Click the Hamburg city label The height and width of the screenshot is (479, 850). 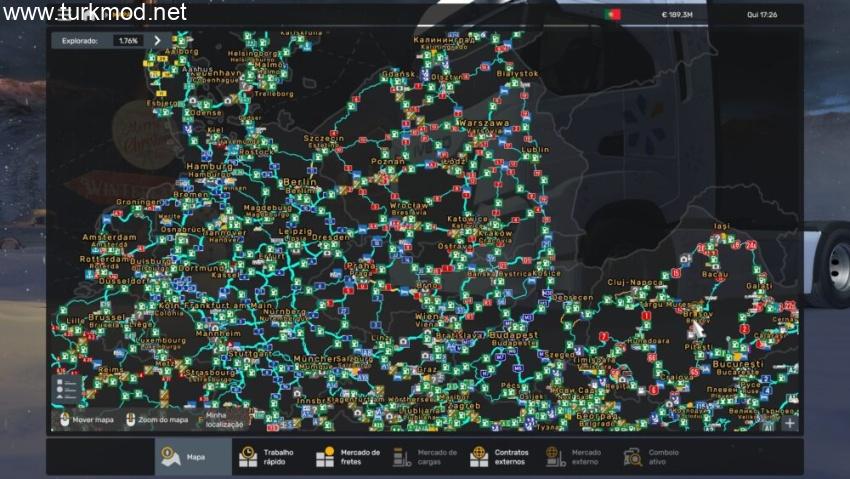209,167
